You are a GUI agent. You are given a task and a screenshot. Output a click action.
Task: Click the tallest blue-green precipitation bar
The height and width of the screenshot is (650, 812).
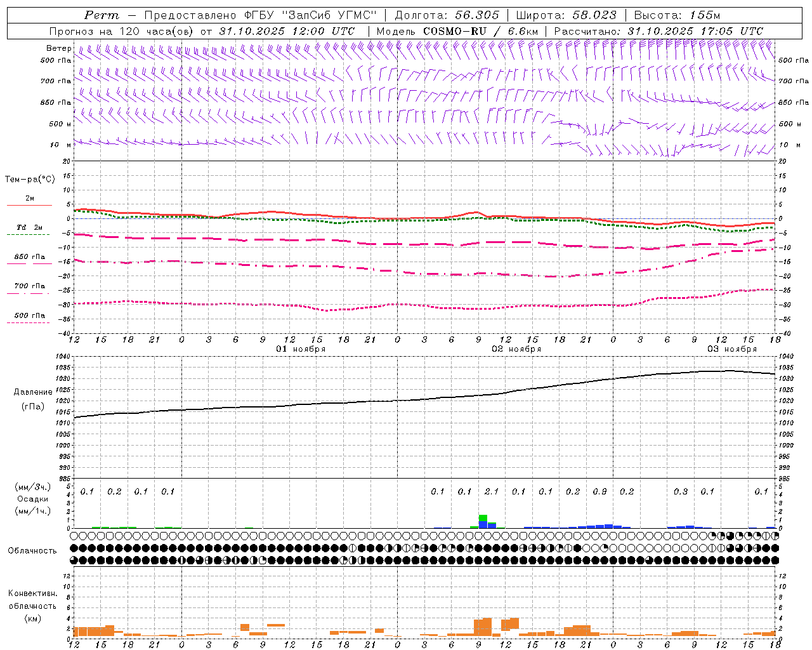click(x=483, y=521)
